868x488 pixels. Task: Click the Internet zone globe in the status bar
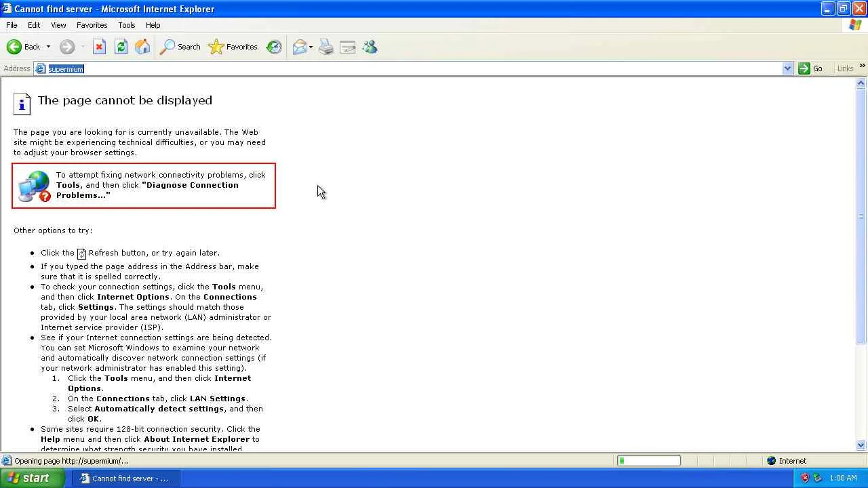click(771, 461)
